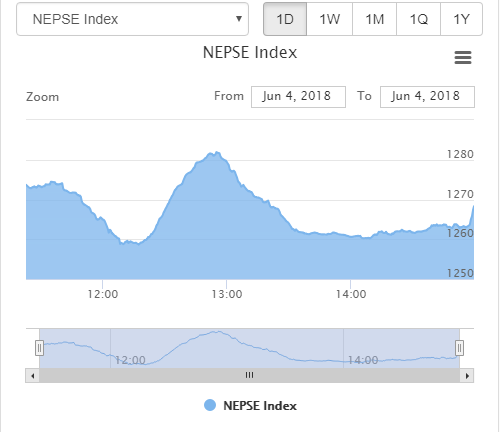Viewport: 500px width, 432px height.
Task: Click the 1250 y-axis value
Action: (x=460, y=273)
